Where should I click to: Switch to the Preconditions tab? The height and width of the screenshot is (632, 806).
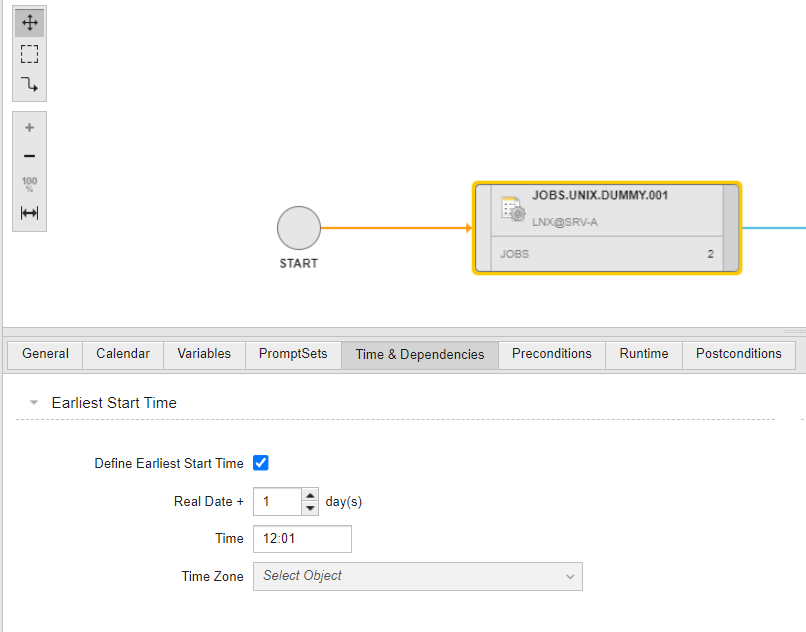coord(551,354)
